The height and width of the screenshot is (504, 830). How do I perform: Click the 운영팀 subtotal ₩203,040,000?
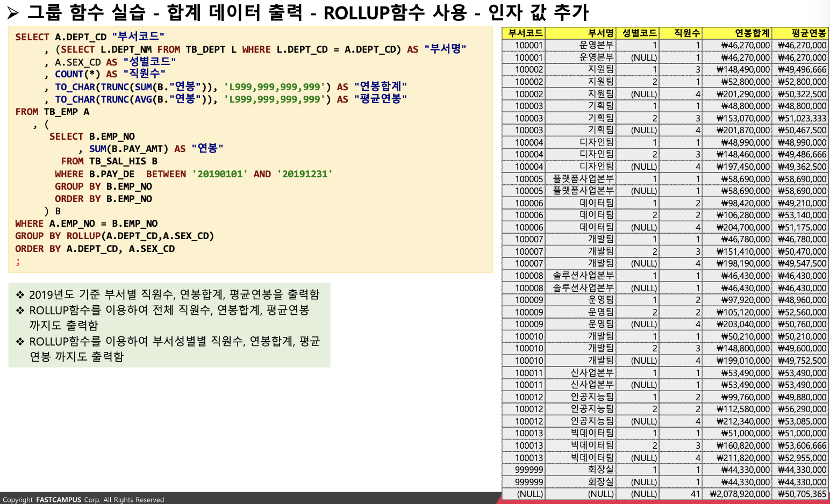737,324
